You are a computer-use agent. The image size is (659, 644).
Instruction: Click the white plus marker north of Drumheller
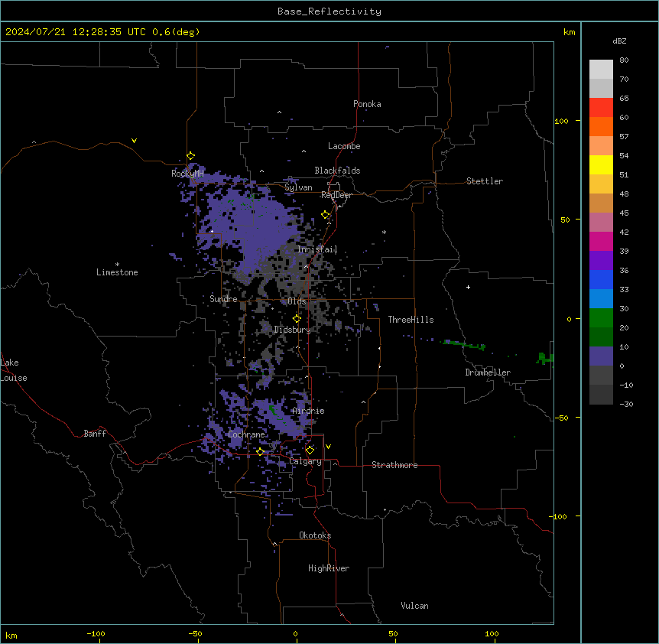pos(468,287)
